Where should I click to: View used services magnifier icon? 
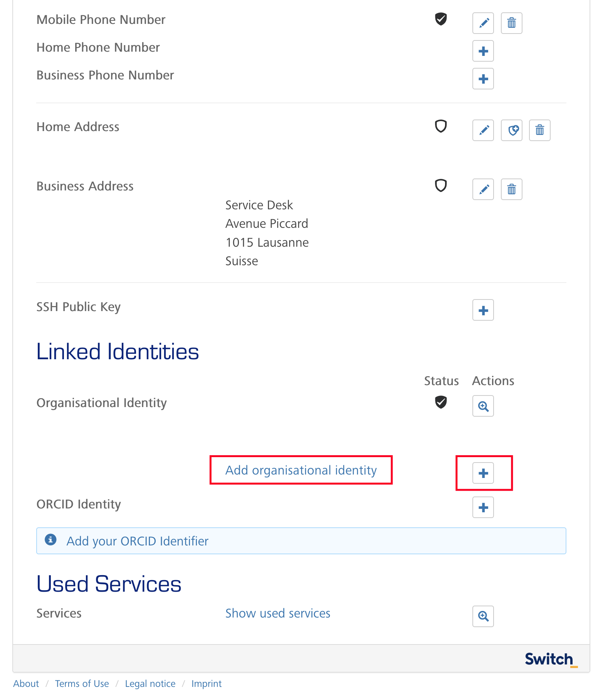(x=483, y=616)
